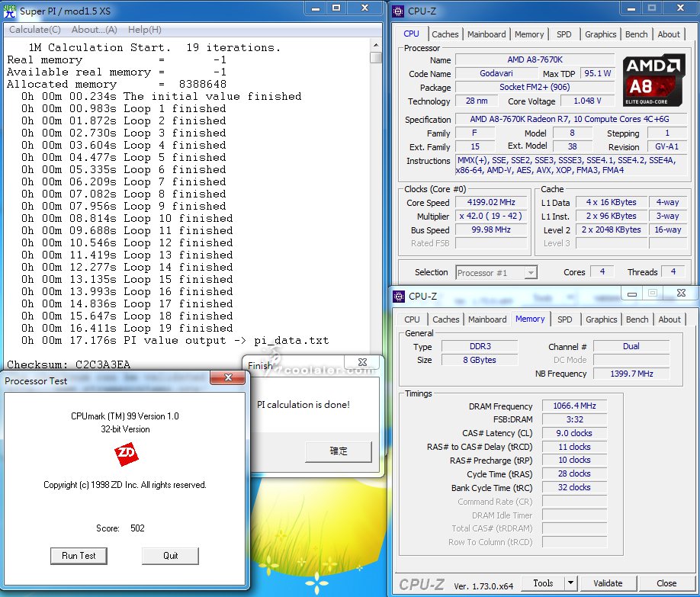Click Run Test in Processor Test

tap(79, 556)
